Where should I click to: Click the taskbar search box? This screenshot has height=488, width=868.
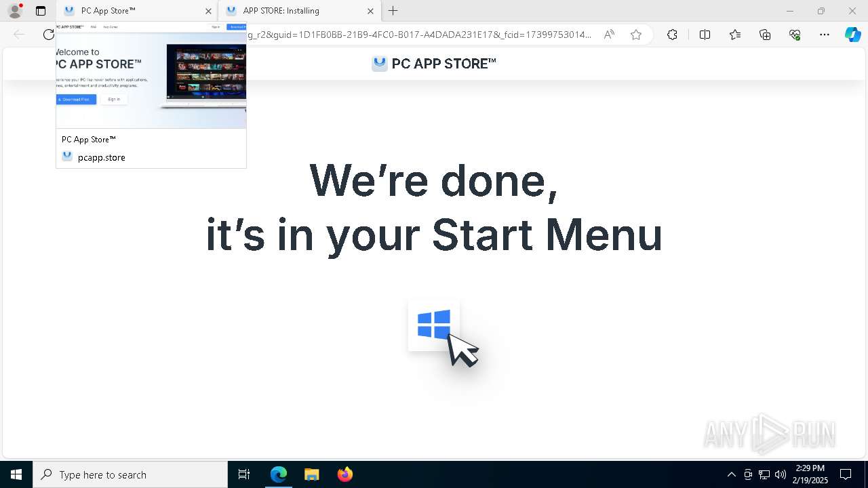[130, 474]
